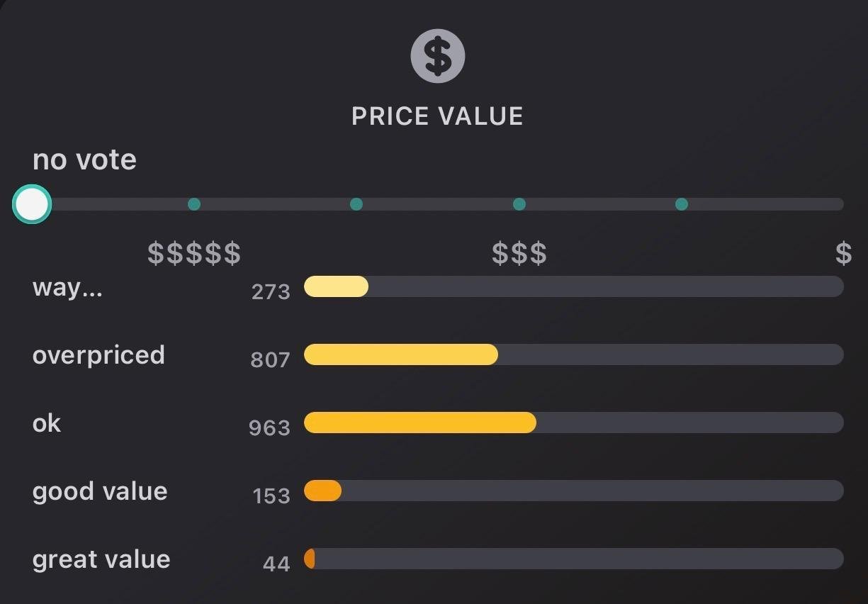Select the fourth stop dot on slider
The width and height of the screenshot is (868, 604).
519,204
